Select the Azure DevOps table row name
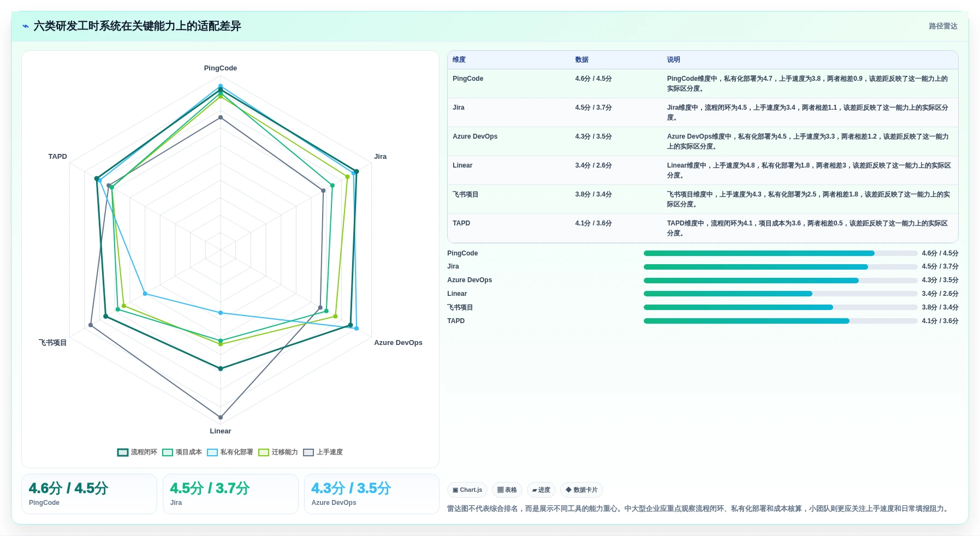Image resolution: width=980 pixels, height=536 pixels. pyautogui.click(x=475, y=136)
